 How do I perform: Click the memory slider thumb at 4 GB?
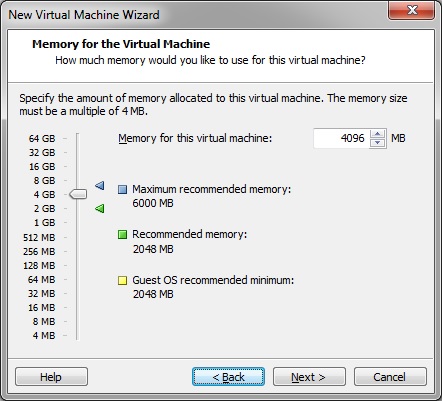(x=78, y=194)
